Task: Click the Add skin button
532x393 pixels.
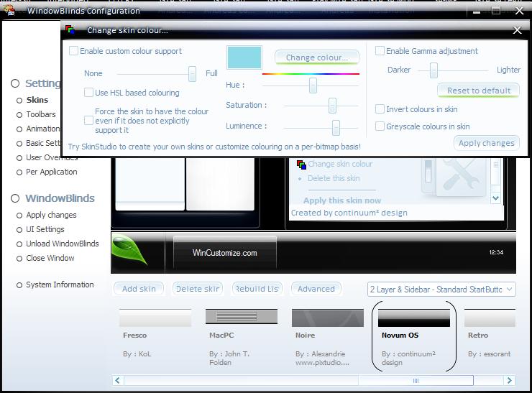Action: pyautogui.click(x=139, y=289)
